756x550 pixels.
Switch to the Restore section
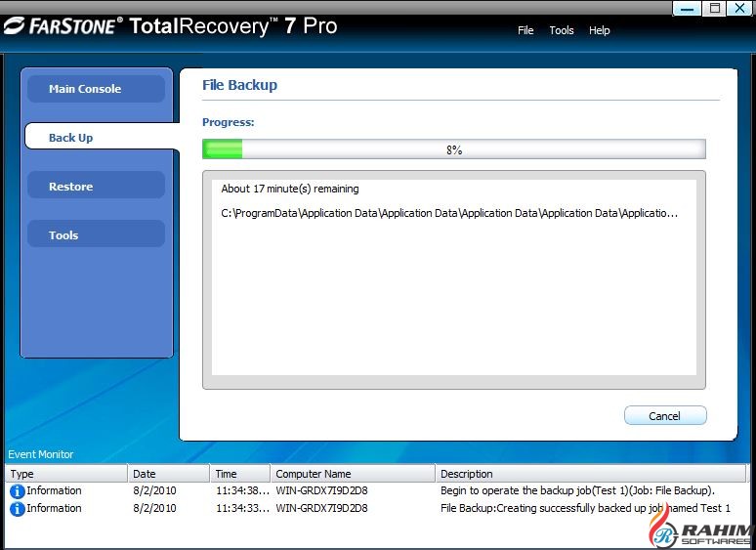coord(97,186)
